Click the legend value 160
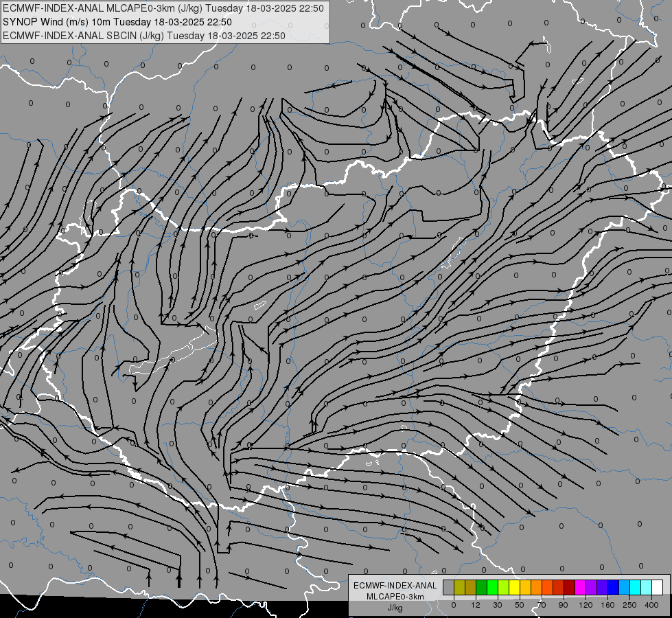 point(607,605)
